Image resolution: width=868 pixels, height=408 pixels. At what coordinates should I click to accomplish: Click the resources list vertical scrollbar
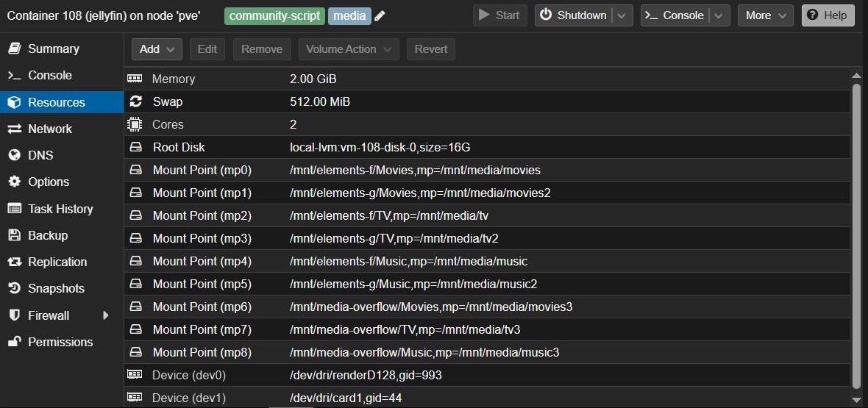coord(857,235)
